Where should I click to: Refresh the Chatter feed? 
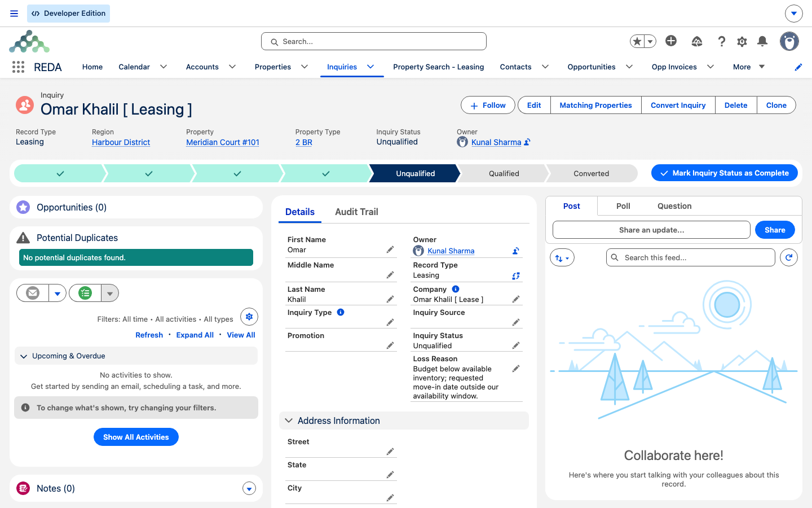pos(789,257)
